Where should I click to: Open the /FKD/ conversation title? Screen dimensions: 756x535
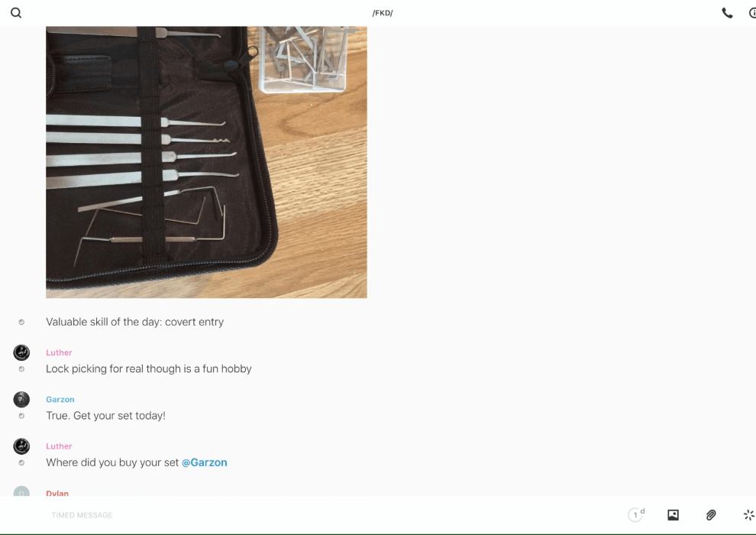click(x=383, y=13)
